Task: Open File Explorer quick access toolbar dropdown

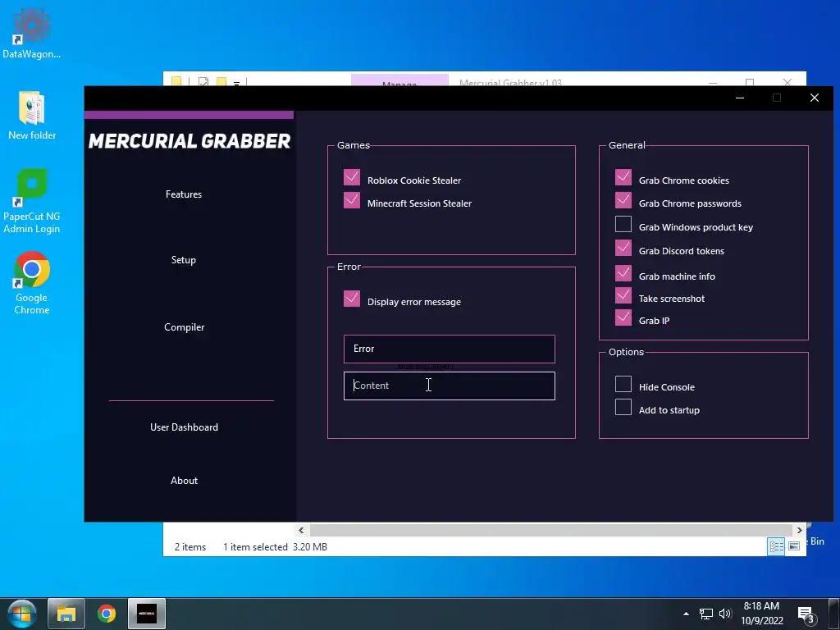Action: click(237, 82)
